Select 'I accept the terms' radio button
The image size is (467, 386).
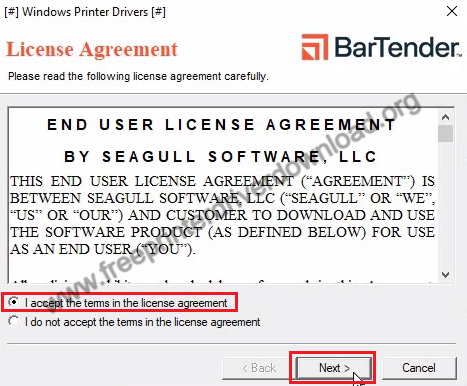coord(14,302)
